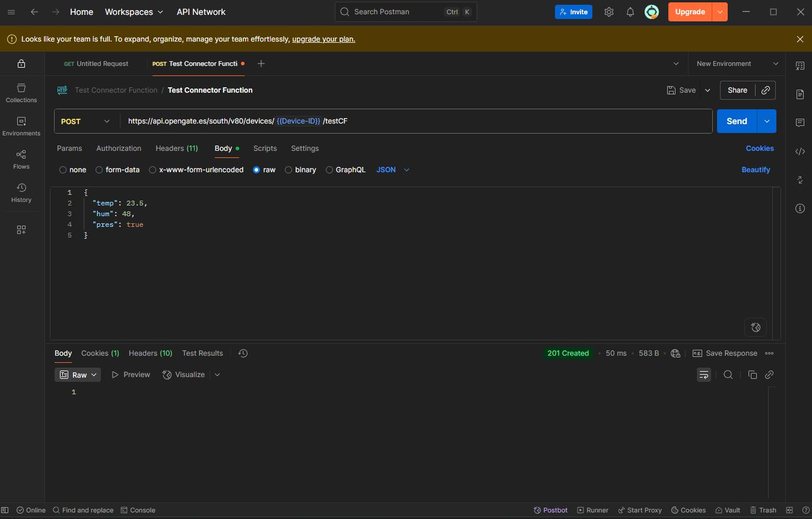Open Flows in the sidebar

click(21, 160)
